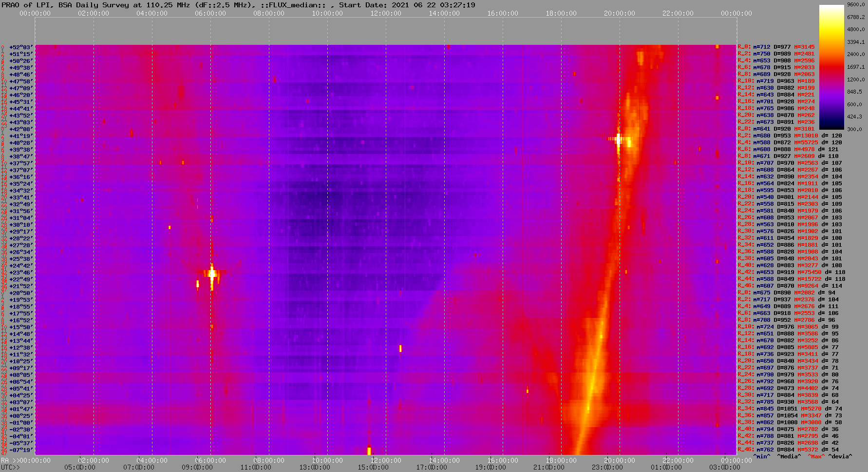The height and width of the screenshot is (472, 868).
Task: Click the top axis label 10:00:00
Action: pos(327,13)
